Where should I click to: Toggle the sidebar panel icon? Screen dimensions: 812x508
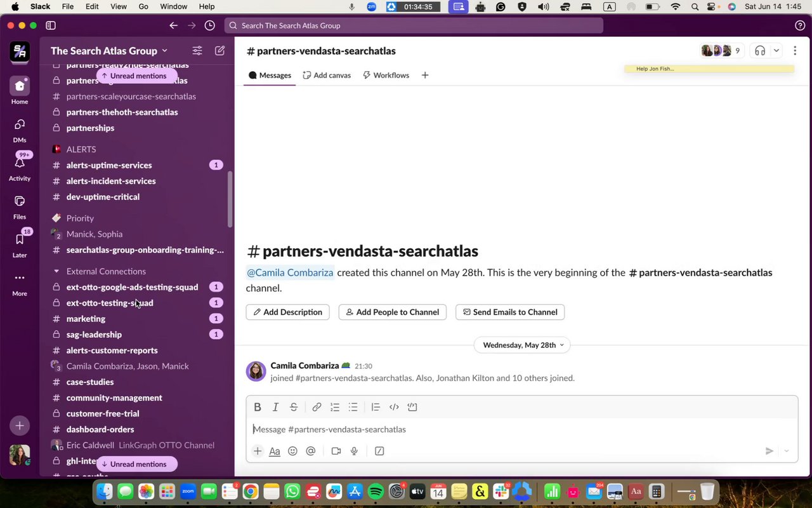click(51, 25)
